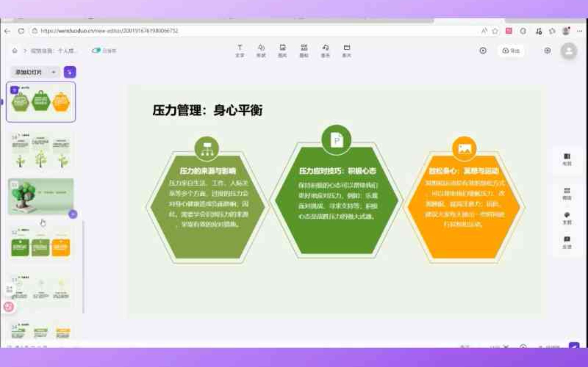
Task: Click the heading 压力的来源与影响
Action: click(207, 171)
